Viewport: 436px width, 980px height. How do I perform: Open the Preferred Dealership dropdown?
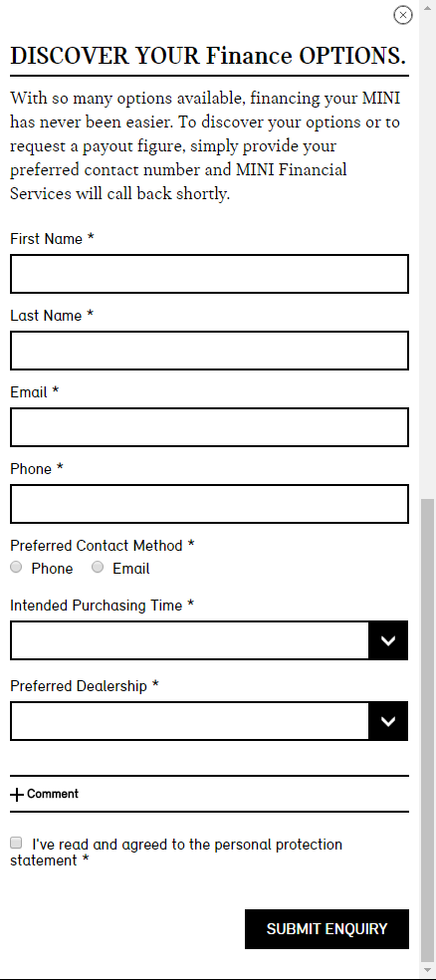(209, 721)
